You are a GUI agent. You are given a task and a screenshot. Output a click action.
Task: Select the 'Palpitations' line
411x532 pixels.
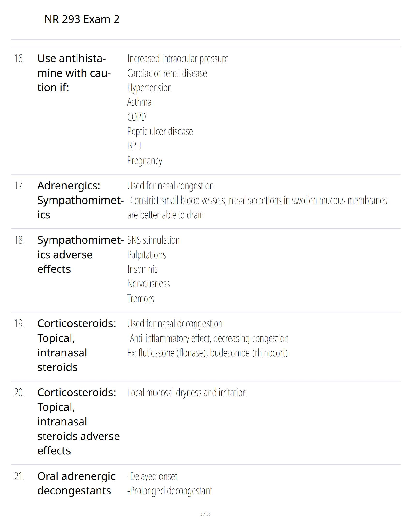pyautogui.click(x=146, y=255)
